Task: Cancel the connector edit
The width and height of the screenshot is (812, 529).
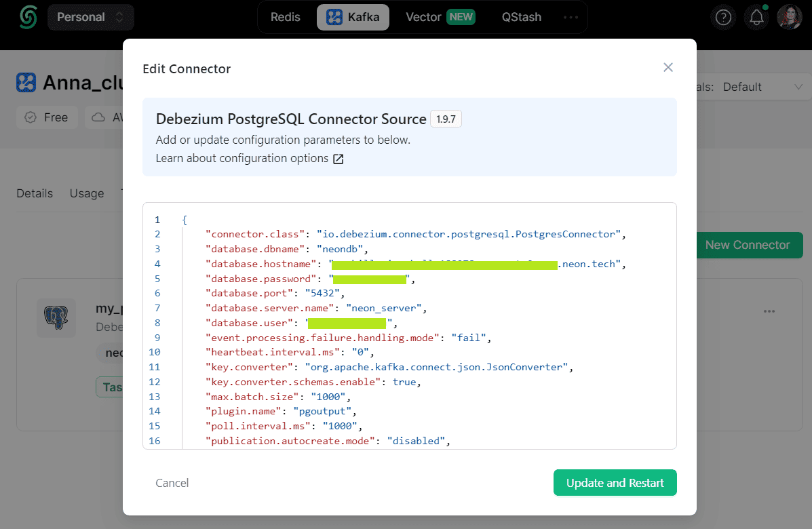Action: (x=172, y=483)
